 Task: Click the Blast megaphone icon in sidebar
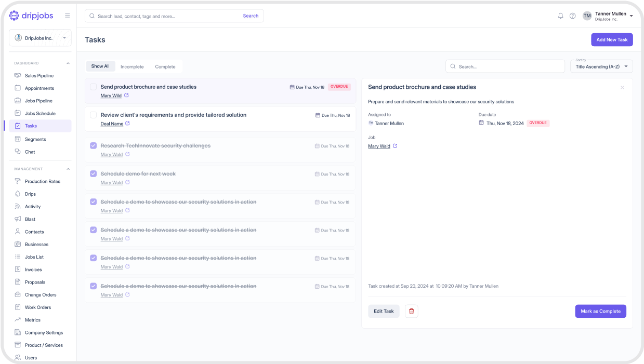(18, 219)
